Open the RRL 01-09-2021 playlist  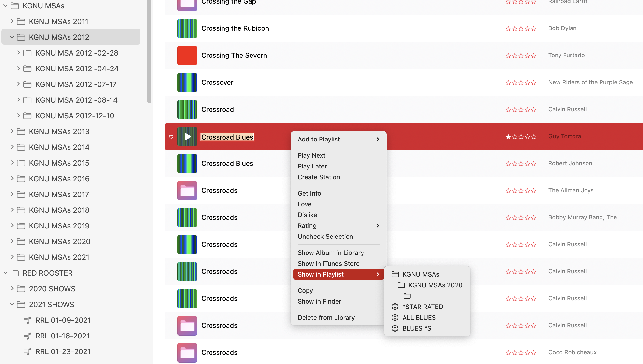pos(63,320)
